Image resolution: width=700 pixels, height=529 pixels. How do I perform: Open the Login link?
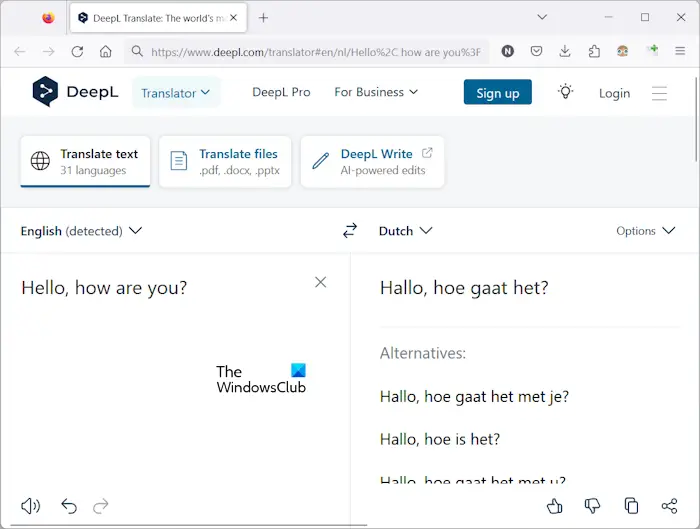(x=614, y=93)
